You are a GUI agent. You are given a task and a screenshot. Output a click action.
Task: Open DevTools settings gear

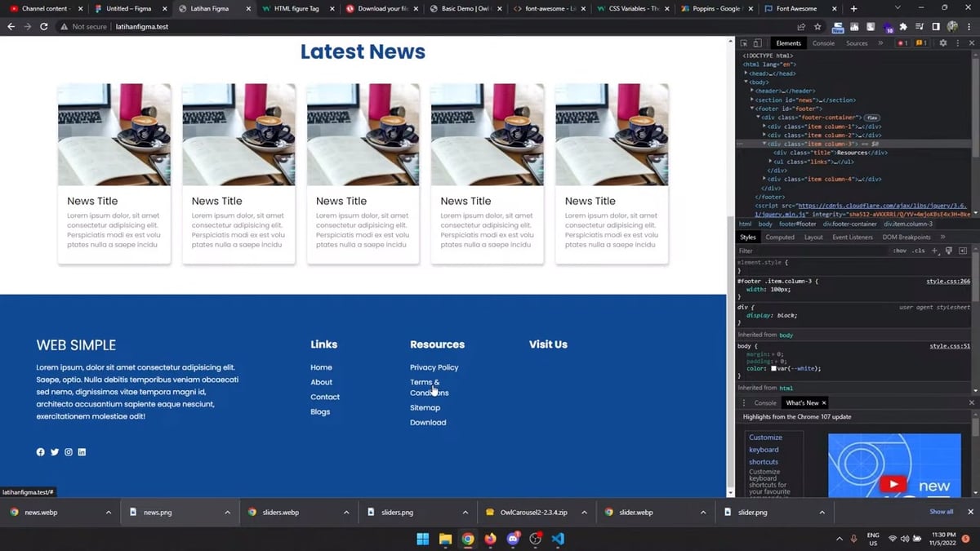pos(942,43)
